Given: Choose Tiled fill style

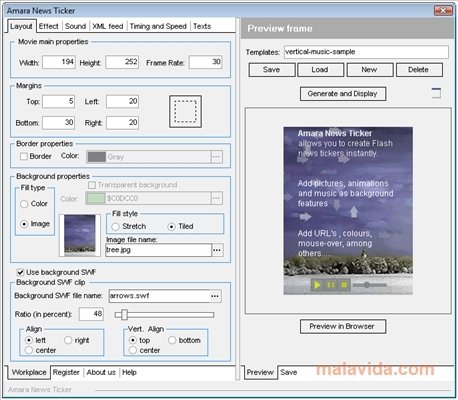Looking at the screenshot, I should [x=171, y=227].
